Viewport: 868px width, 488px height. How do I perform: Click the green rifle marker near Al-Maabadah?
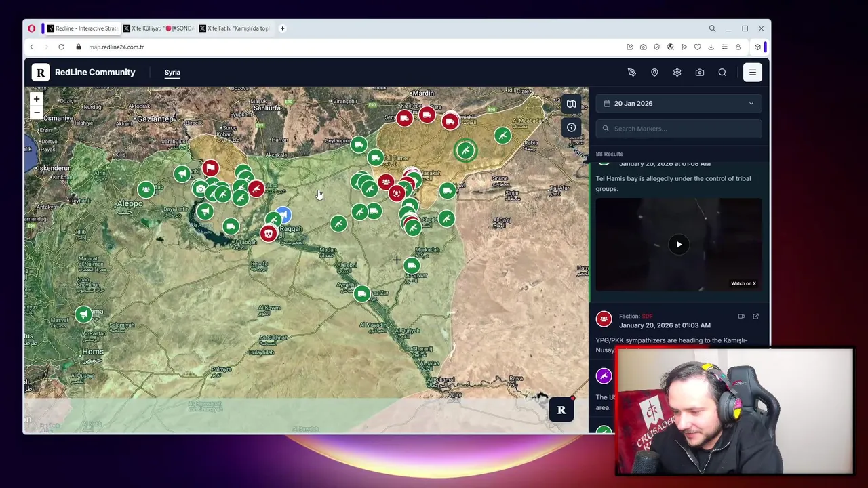tap(502, 136)
